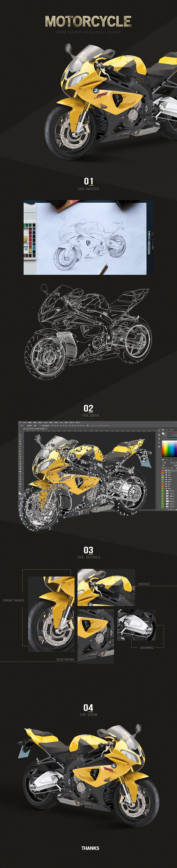
Task: Click the New group folder icon at the panel bottom
Action: (176, 510)
